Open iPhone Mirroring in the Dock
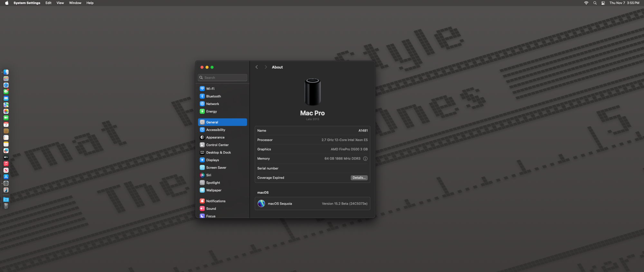This screenshot has width=644, height=272. pyautogui.click(x=6, y=190)
